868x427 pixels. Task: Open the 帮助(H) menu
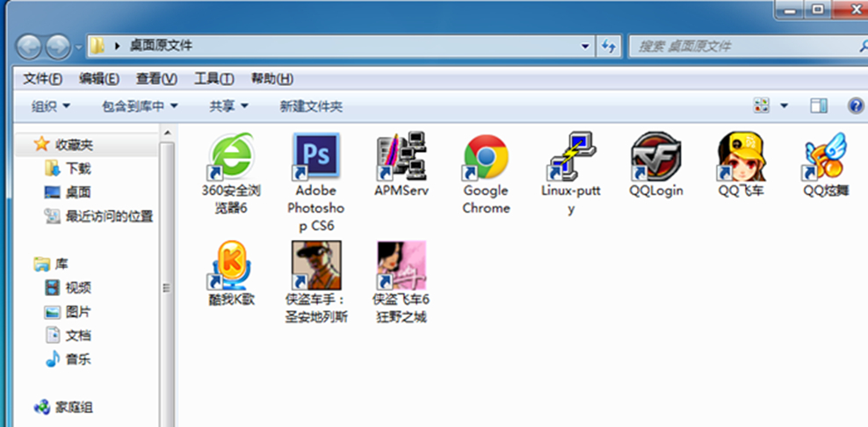tap(271, 79)
